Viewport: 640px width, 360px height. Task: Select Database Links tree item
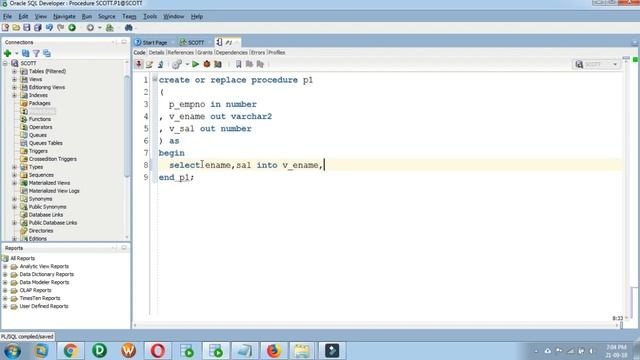point(46,215)
